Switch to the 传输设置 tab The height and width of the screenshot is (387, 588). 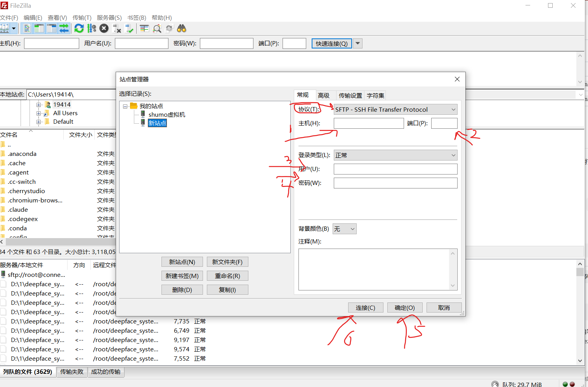point(350,95)
